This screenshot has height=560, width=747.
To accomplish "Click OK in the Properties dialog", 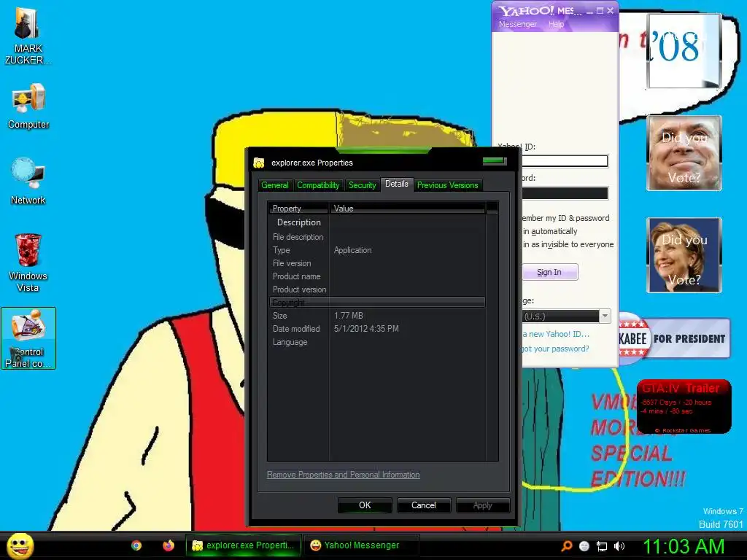I will coord(365,505).
